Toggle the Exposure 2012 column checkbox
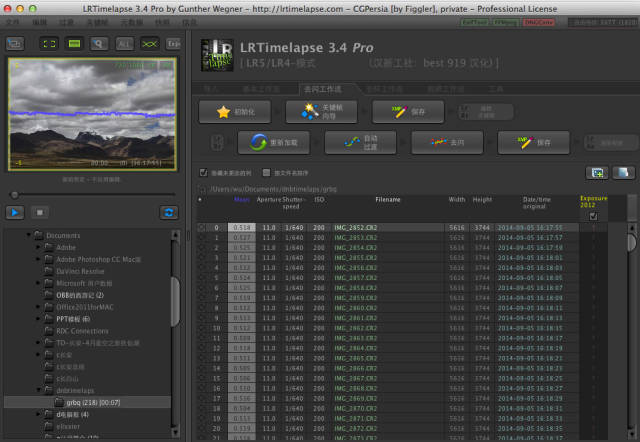This screenshot has width=640, height=442. (x=593, y=216)
